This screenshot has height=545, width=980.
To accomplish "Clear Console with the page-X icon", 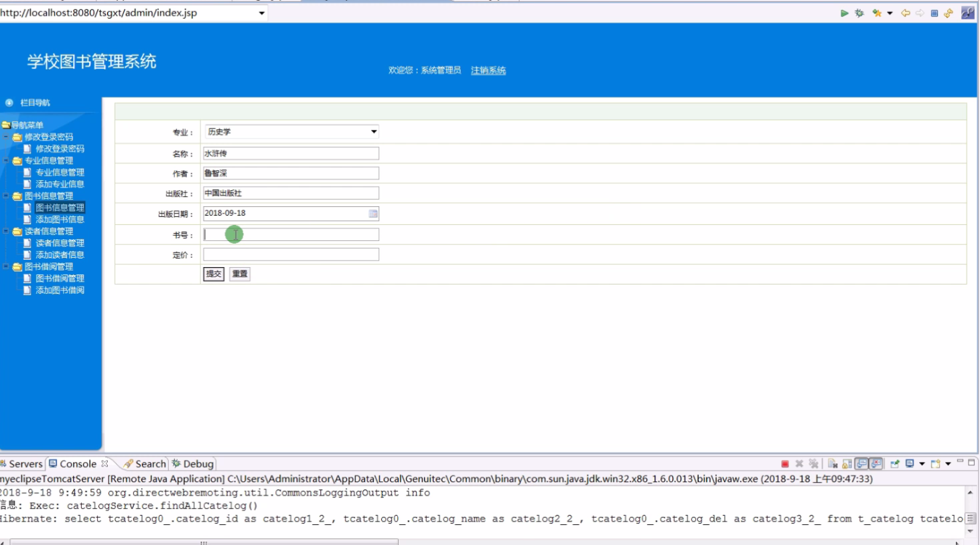I will (833, 463).
